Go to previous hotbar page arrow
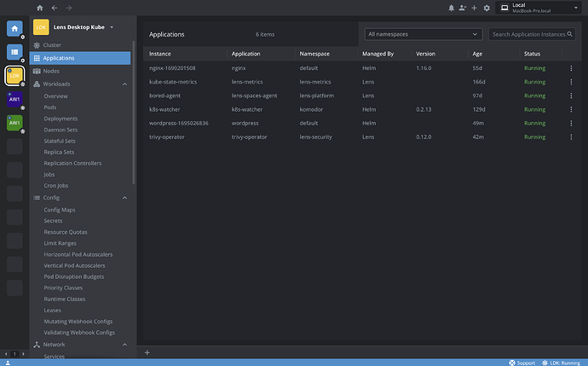The height and width of the screenshot is (366, 588). 6,353
